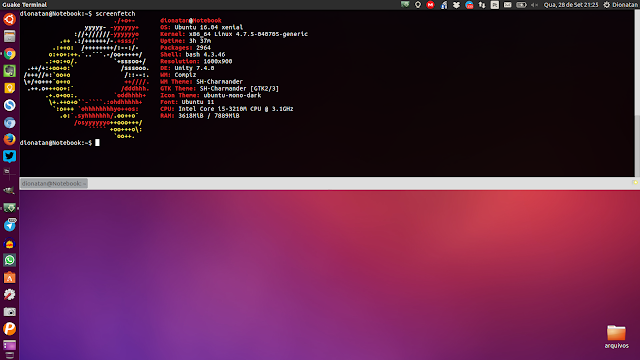This screenshot has height=360, width=640.
Task: Open WhatsApp from the launcher
Action: point(9,260)
